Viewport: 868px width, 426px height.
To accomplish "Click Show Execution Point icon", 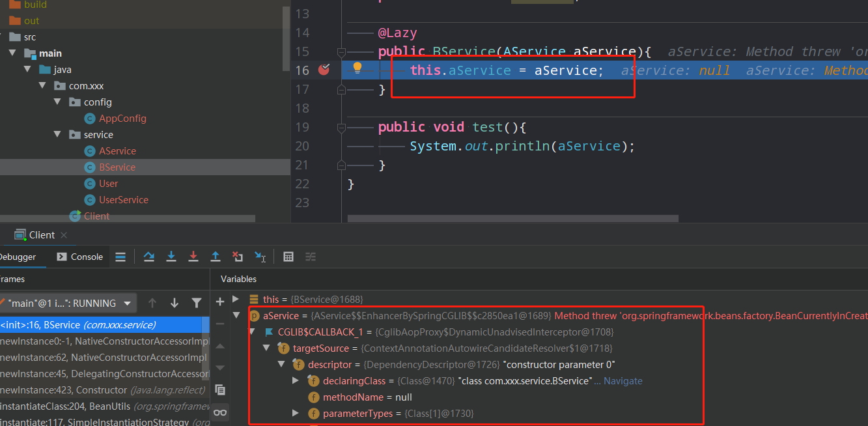I will [120, 257].
